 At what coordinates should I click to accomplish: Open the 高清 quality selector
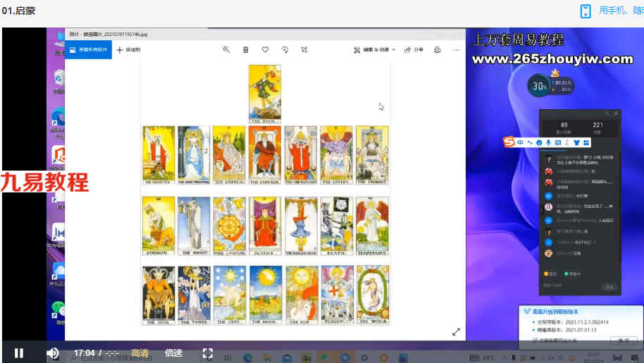click(140, 353)
